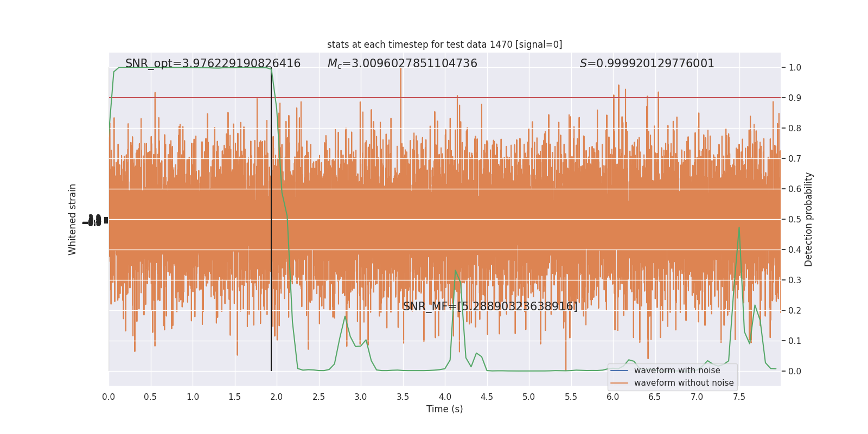Click the red horizontal threshold line at 0.9
Viewport: 868px width, 434px height.
[445, 98]
